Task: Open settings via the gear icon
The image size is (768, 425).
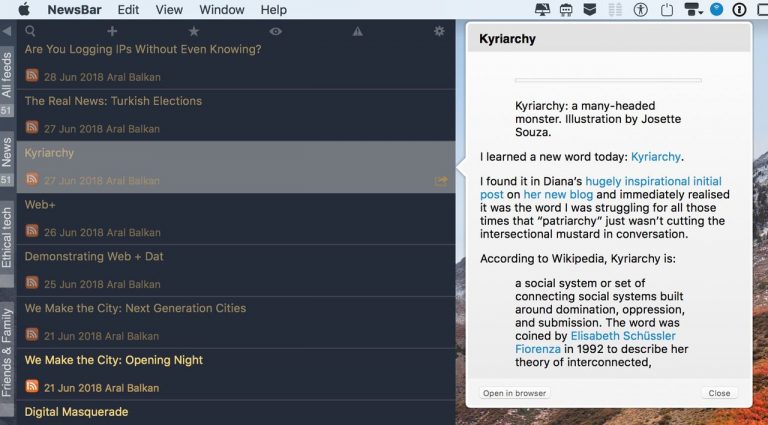Action: pos(439,31)
